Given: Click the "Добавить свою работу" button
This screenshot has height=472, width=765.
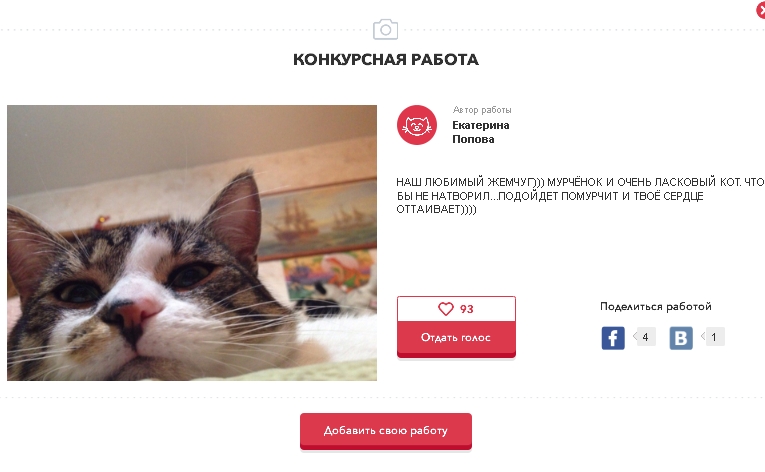Looking at the screenshot, I should [x=385, y=431].
